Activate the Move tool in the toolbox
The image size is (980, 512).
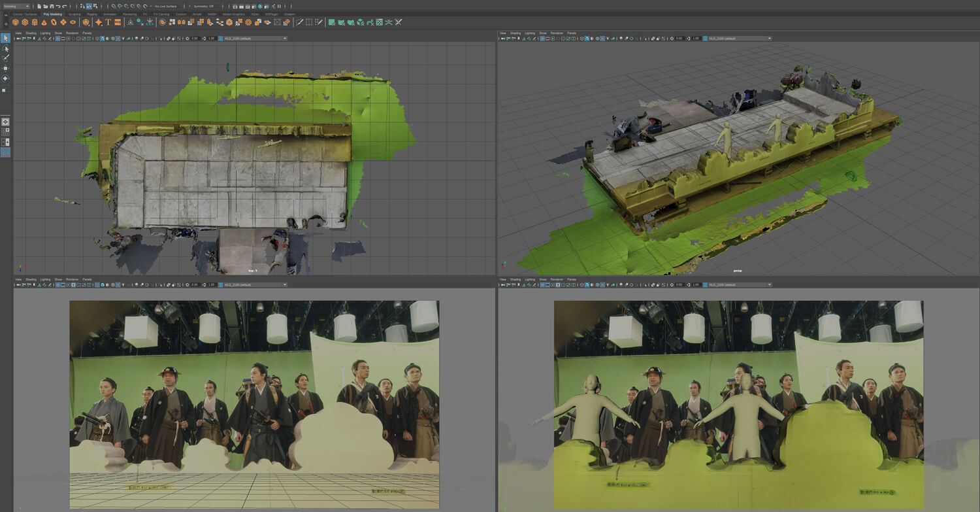tap(5, 68)
